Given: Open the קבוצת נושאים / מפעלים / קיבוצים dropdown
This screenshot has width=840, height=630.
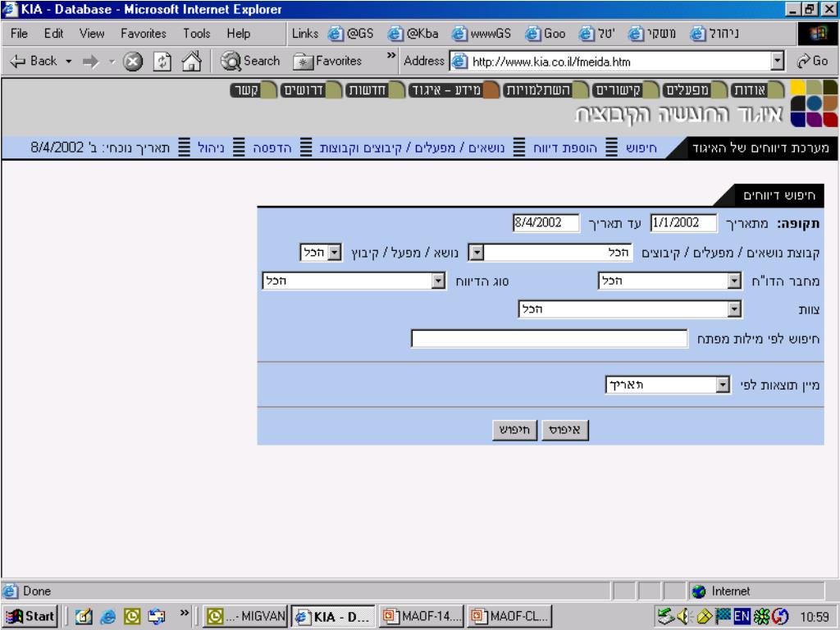Looking at the screenshot, I should 550,253.
